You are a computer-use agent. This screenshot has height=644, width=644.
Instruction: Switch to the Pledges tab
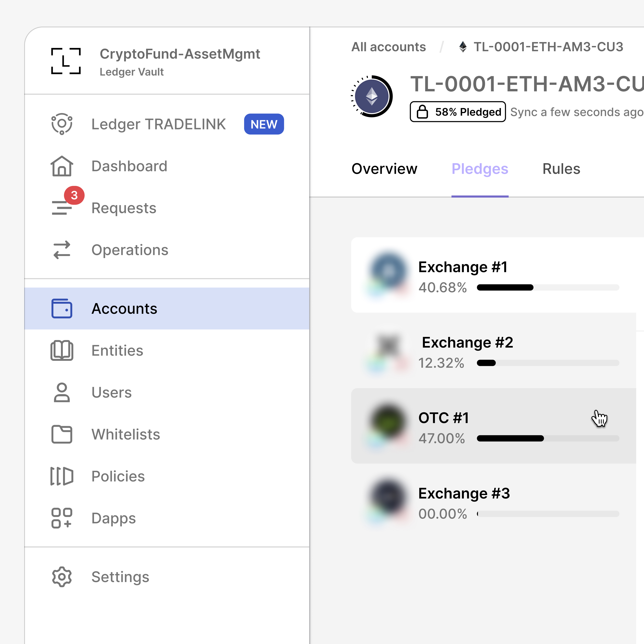coord(480,169)
